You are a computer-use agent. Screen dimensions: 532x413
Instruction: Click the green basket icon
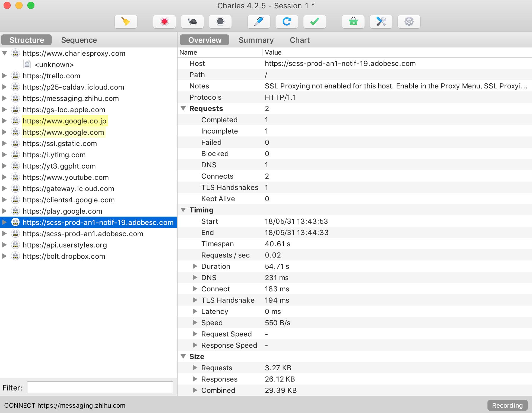[x=353, y=22]
